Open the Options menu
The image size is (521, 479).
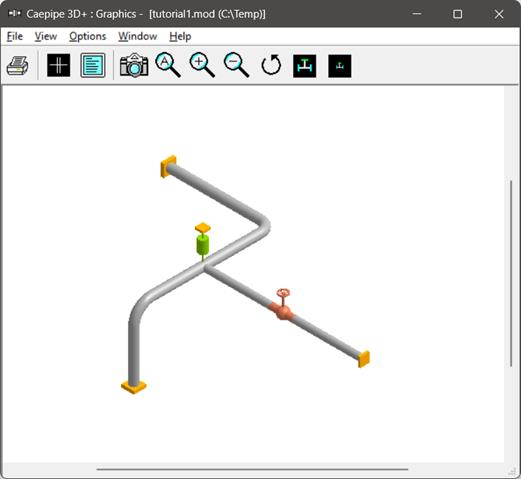[87, 36]
